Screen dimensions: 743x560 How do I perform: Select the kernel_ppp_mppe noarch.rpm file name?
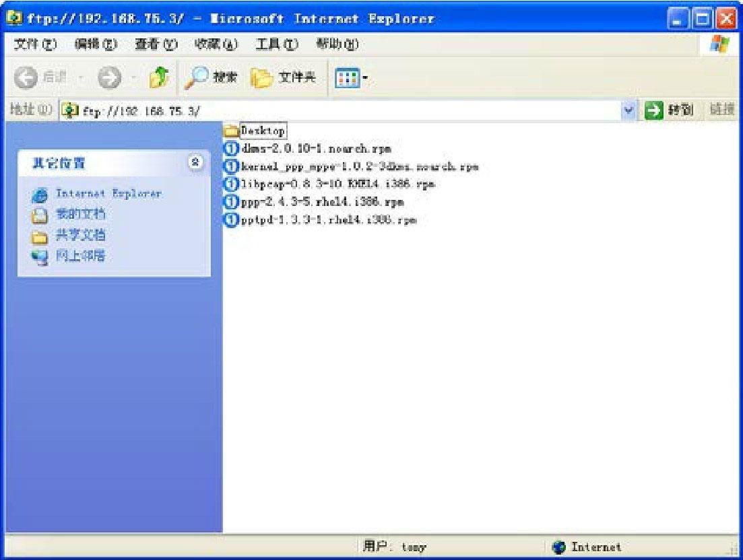point(360,167)
